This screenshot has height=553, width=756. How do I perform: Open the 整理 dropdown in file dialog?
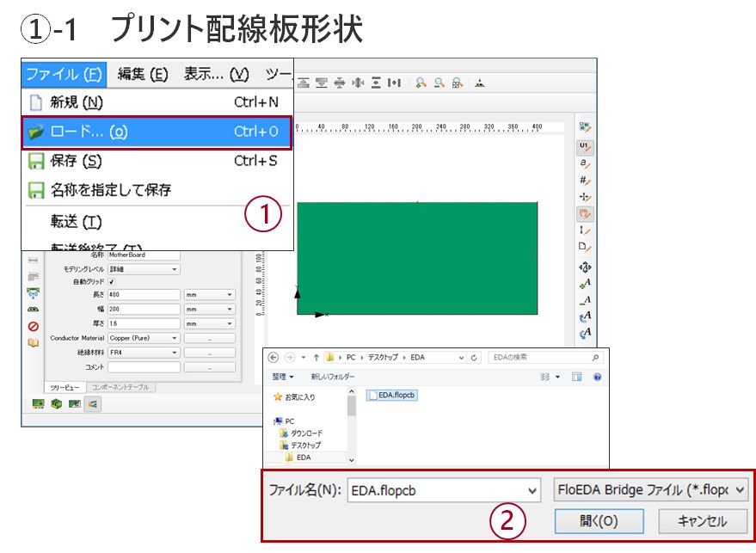click(x=283, y=377)
